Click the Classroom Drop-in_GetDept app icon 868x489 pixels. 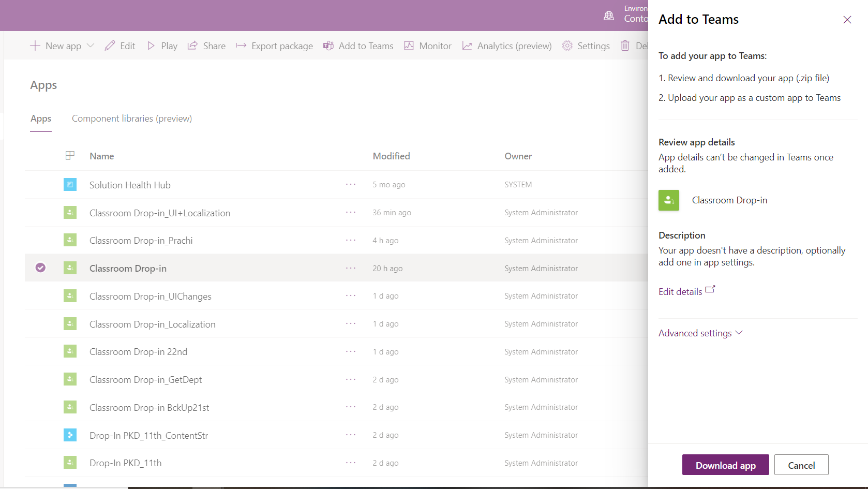coord(70,379)
